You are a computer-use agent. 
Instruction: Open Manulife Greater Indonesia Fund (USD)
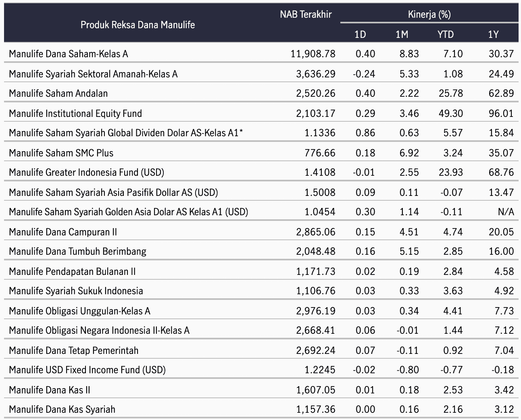pyautogui.click(x=86, y=173)
